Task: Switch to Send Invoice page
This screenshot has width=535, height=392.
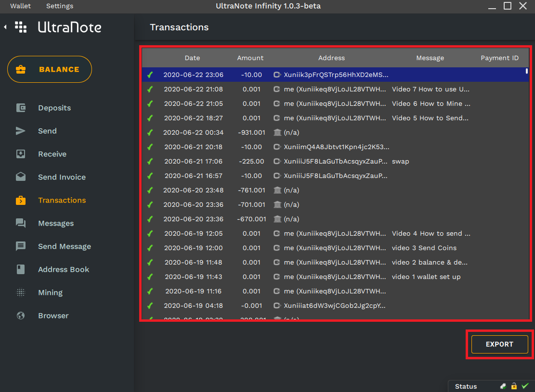Action: tap(62, 177)
